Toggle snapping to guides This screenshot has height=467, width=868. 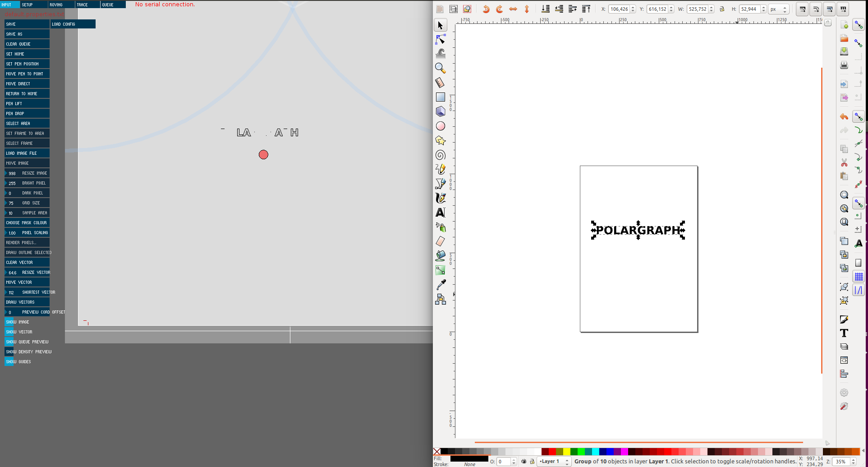859,290
